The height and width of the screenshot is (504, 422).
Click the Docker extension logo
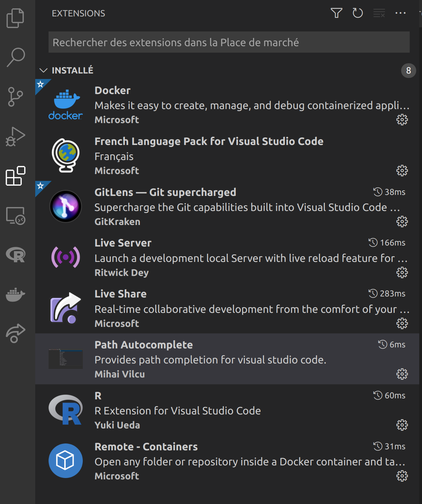[x=66, y=104]
